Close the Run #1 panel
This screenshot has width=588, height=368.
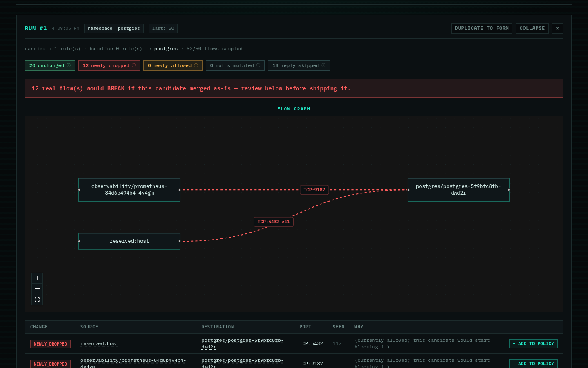[x=557, y=28]
